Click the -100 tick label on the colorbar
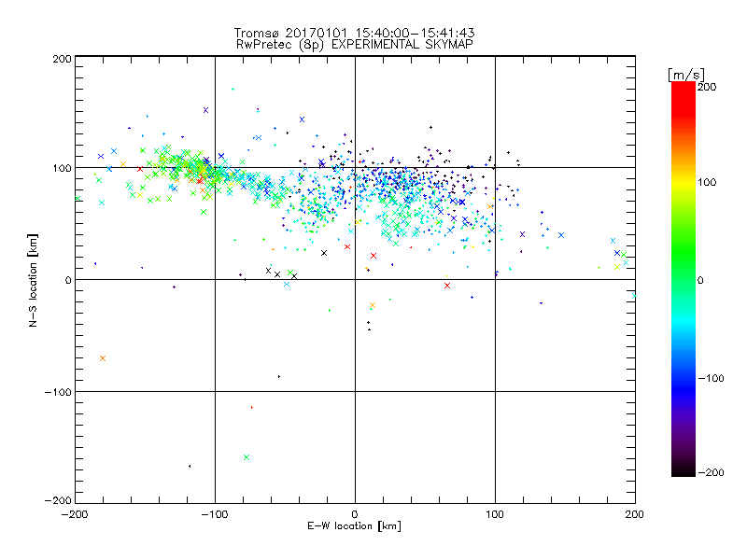Image resolution: width=747 pixels, height=560 pixels. point(711,378)
